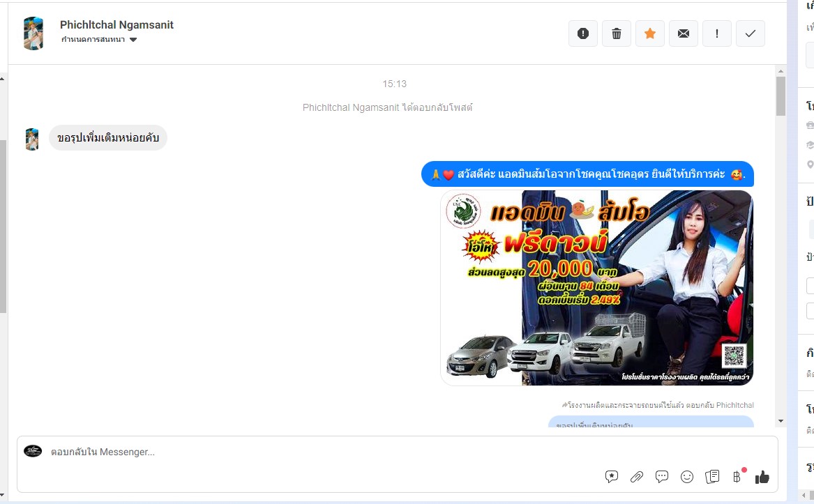This screenshot has width=814, height=504.
Task: Click the conversation's vertical scrollbar thumb
Action: pos(781,96)
